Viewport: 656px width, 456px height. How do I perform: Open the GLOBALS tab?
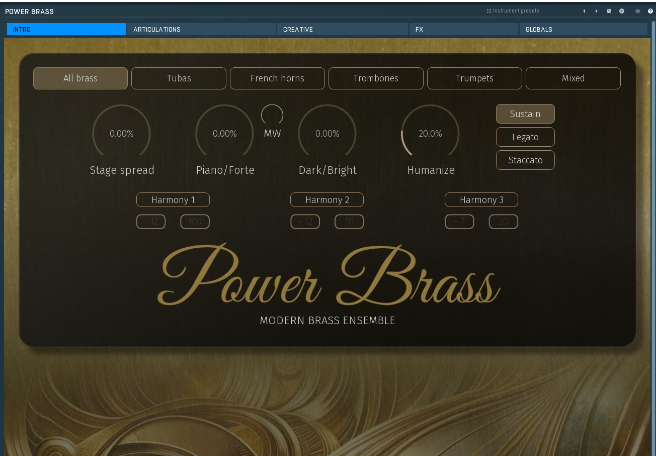tap(583, 29)
